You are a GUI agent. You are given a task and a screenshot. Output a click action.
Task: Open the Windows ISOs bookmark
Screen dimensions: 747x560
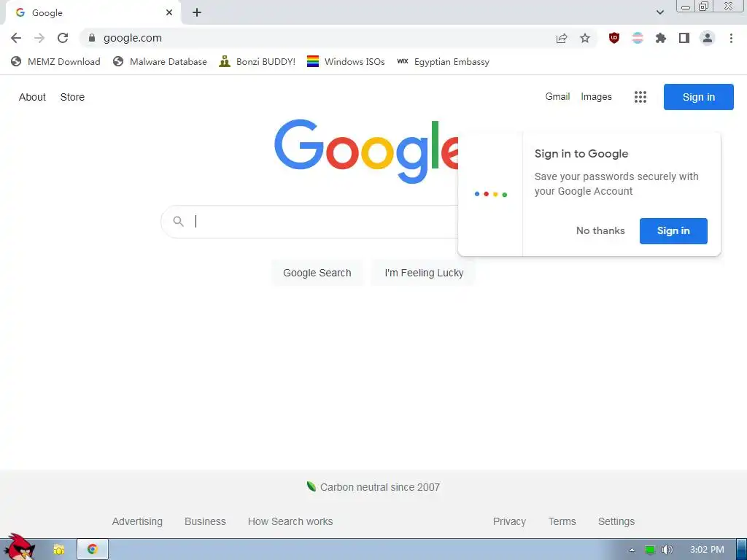tap(346, 62)
